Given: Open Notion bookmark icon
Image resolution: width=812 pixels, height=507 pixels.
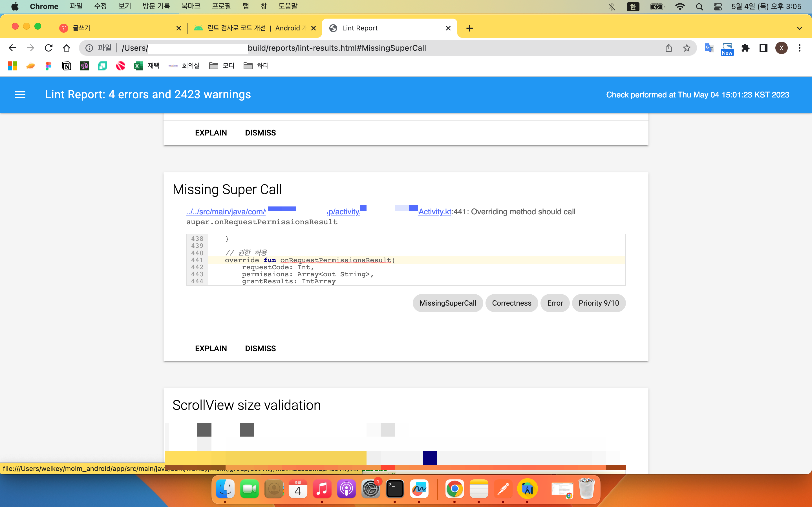Looking at the screenshot, I should [x=67, y=66].
